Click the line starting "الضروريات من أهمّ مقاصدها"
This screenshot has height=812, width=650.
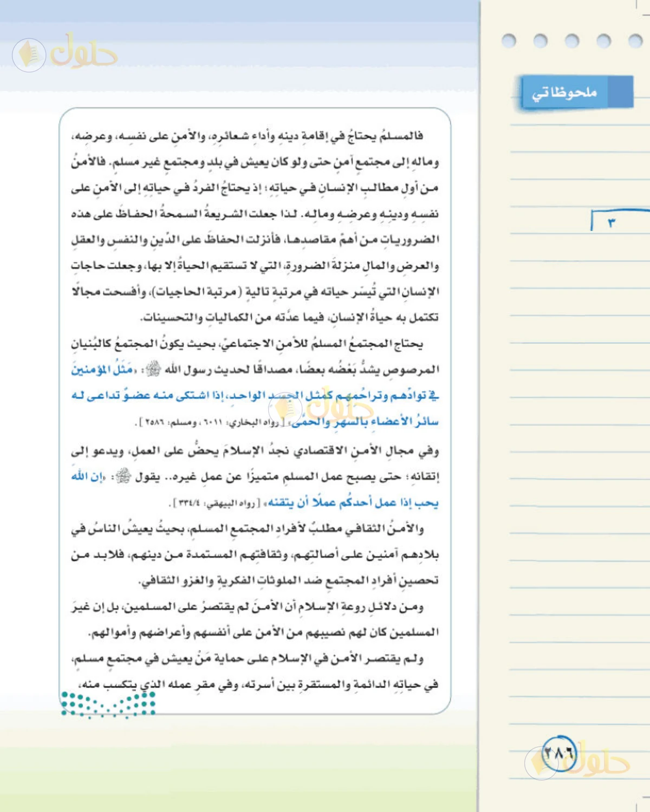(x=255, y=240)
